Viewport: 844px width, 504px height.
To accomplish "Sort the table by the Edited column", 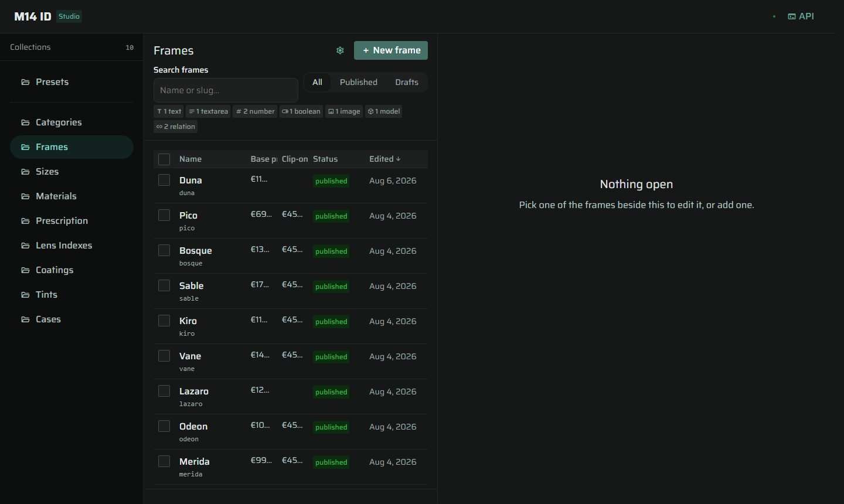I will coord(385,159).
